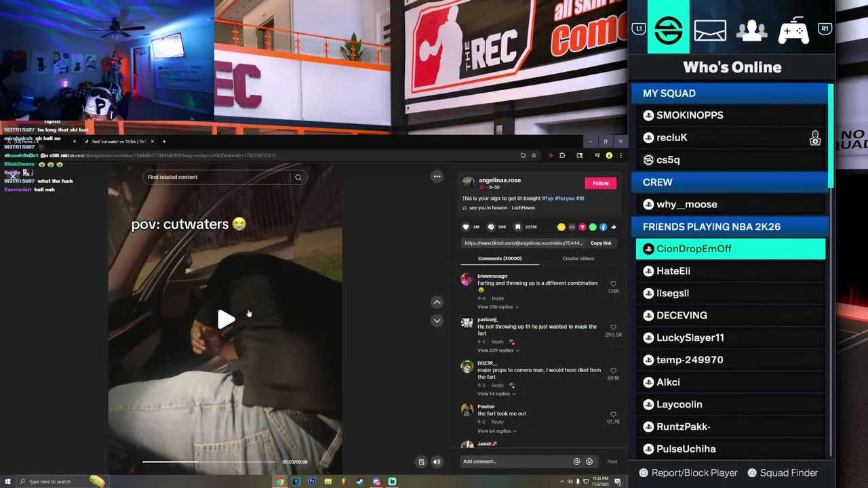Share the video to Facebook
This screenshot has width=868, height=488.
click(x=603, y=227)
